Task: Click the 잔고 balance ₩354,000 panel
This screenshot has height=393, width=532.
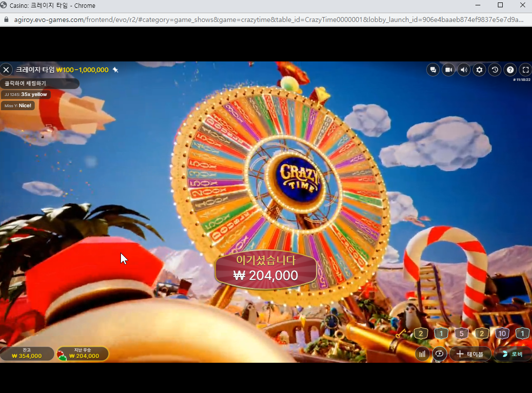Action: tap(27, 354)
